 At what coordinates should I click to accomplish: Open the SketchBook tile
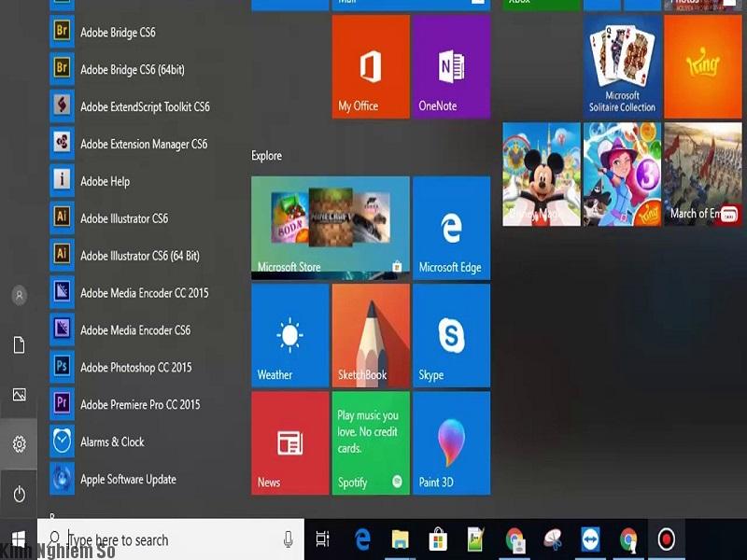371,336
